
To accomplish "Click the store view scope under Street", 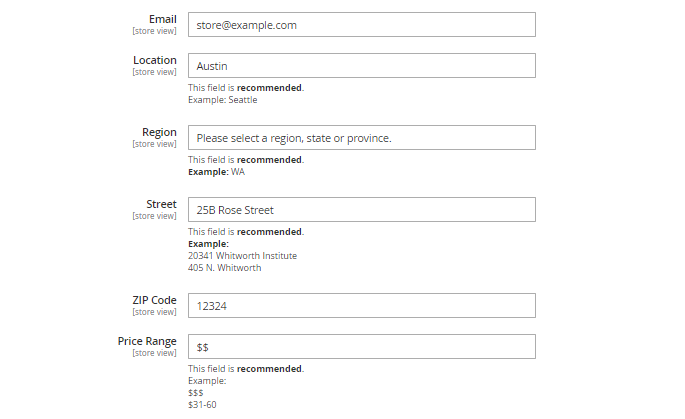I will [x=154, y=216].
